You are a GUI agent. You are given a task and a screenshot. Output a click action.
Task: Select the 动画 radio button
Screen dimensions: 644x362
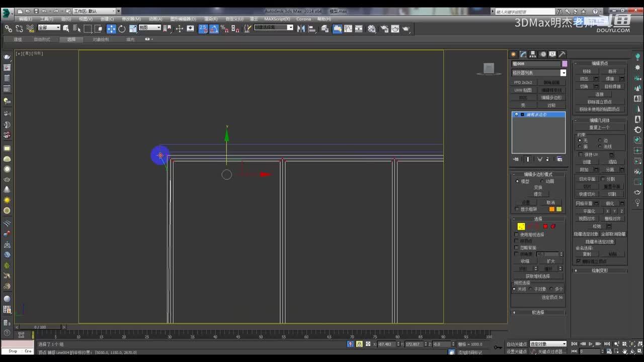(x=542, y=182)
